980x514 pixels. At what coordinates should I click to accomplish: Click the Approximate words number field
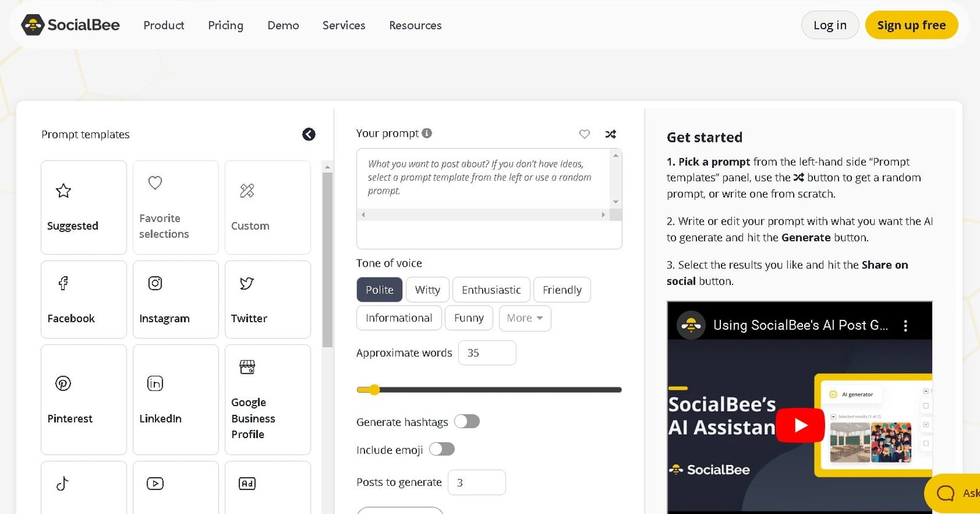[487, 353]
